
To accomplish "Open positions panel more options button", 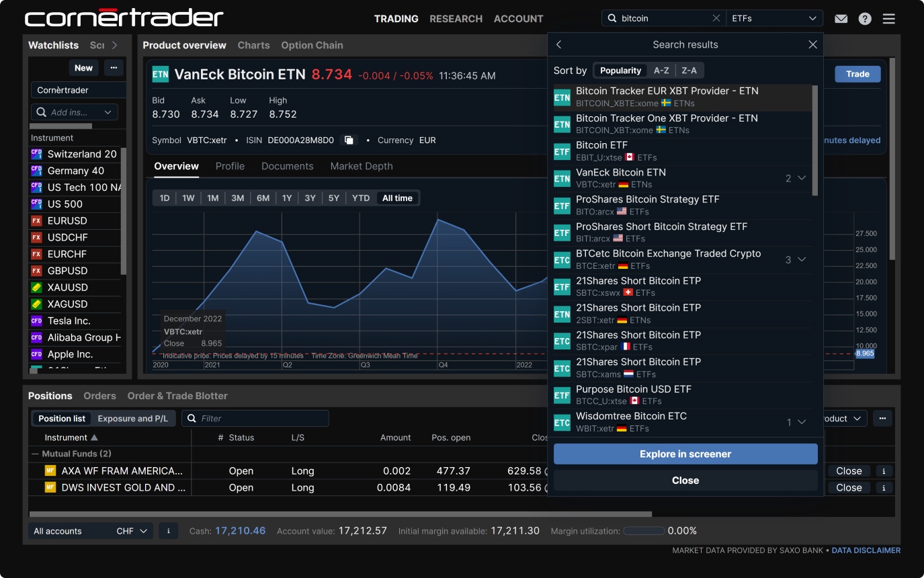I will click(882, 418).
